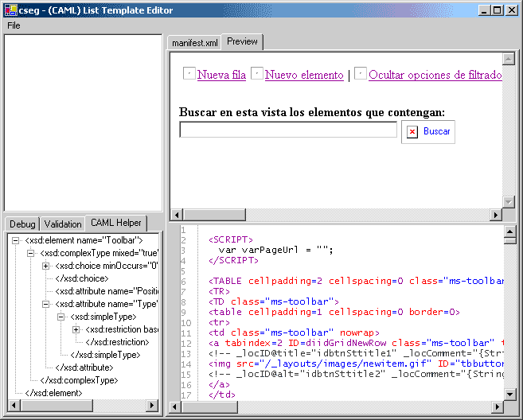Collapse the xsd:attribute name="Type" node
Viewport: 523px width, 420px height.
(46, 304)
